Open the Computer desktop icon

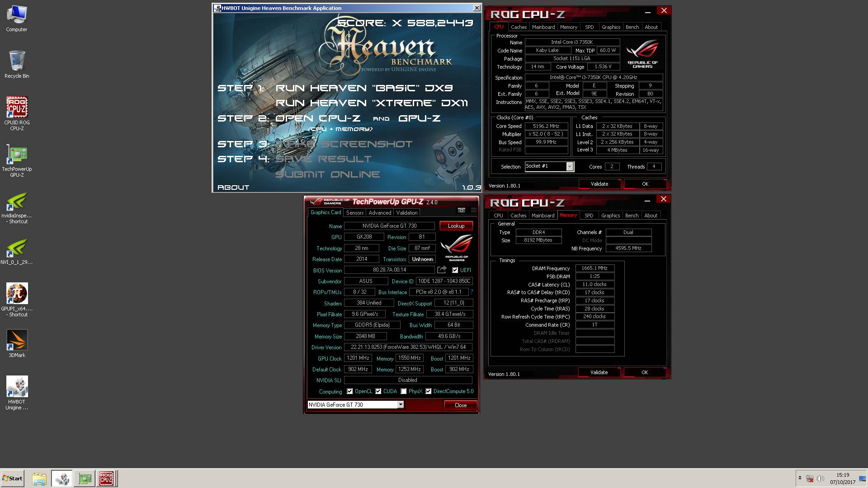[x=17, y=18]
